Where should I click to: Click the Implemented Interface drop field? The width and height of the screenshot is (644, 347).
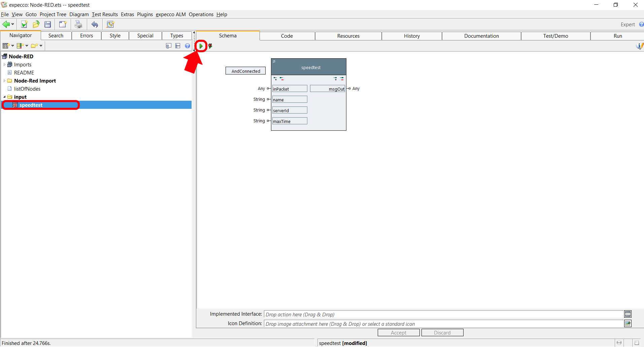pos(443,315)
